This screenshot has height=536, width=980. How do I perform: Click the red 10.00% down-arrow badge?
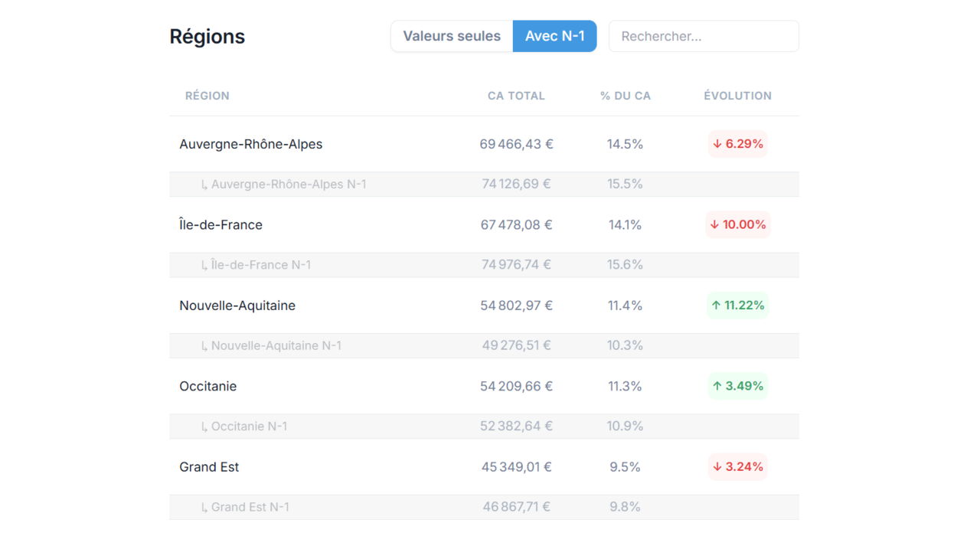click(x=737, y=224)
